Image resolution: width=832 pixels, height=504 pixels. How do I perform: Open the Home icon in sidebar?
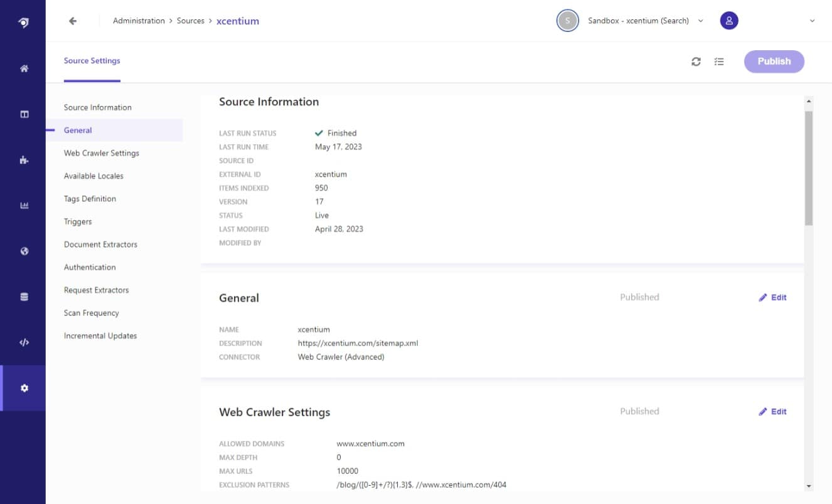coord(24,68)
